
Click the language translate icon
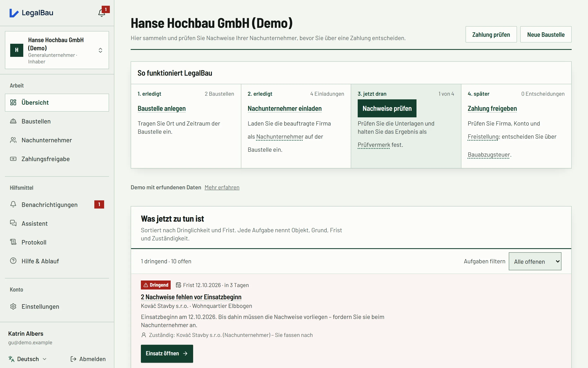click(x=11, y=359)
